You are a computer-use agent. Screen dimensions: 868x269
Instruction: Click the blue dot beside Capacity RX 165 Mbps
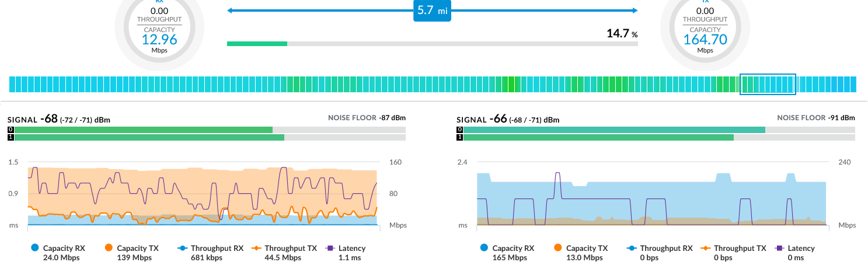[x=483, y=249]
